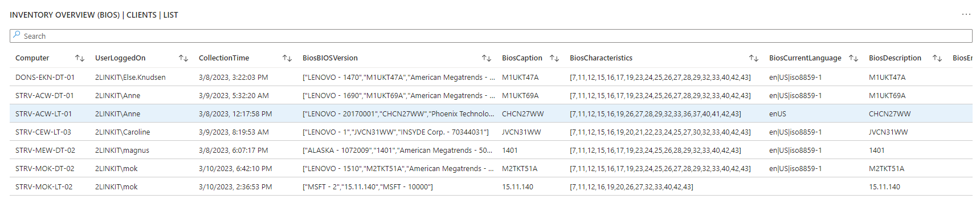Viewport: 980px width, 211px height.
Task: Click collection time 3/10/2023, 2:36:53 PM
Action: (x=235, y=186)
